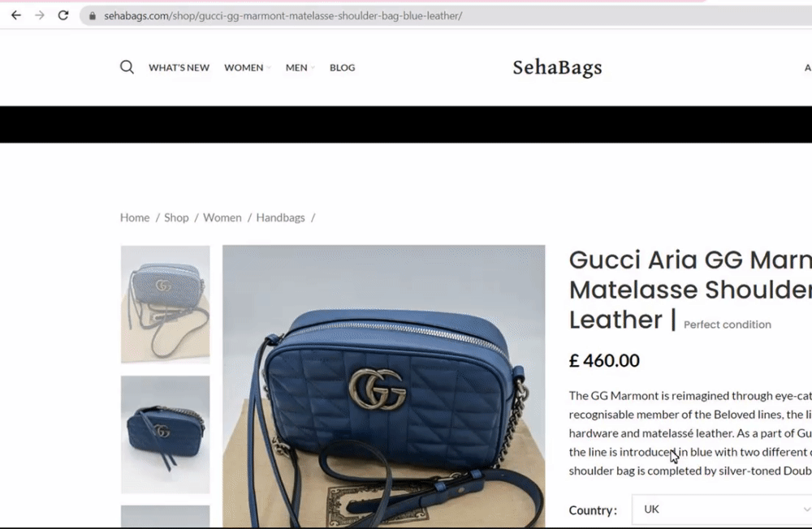The width and height of the screenshot is (812, 529).
Task: Go to the Handbags breadcrumb link
Action: point(280,218)
